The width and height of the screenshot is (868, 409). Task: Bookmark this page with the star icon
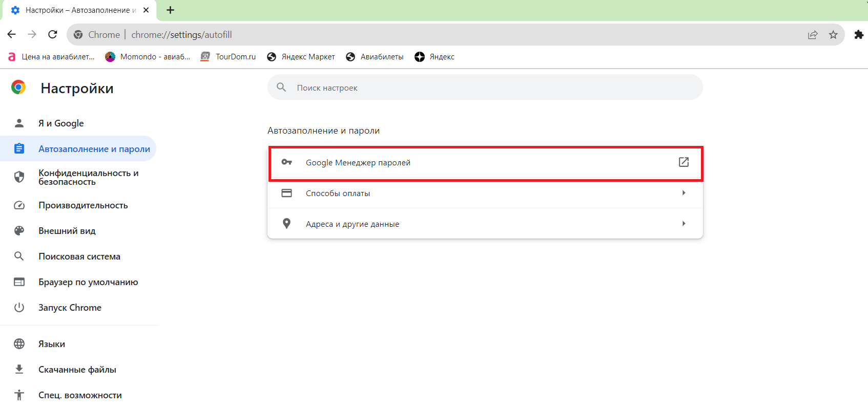coord(833,35)
